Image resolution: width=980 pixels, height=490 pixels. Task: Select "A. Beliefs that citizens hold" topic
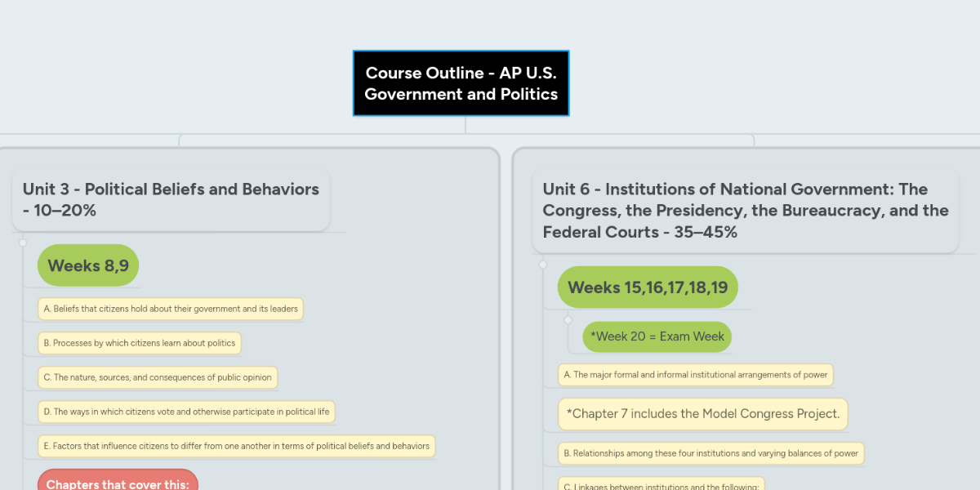click(171, 309)
